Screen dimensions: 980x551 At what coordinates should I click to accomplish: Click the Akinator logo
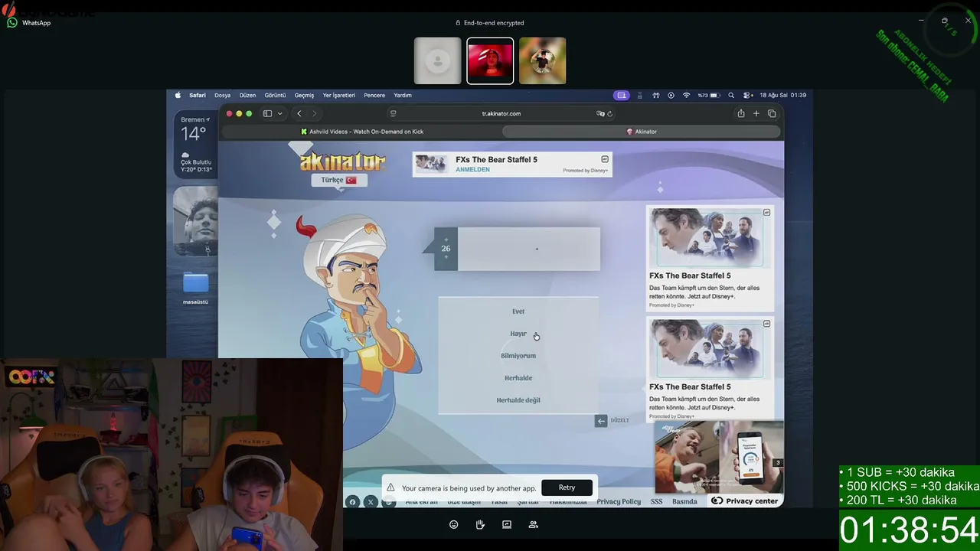(342, 161)
